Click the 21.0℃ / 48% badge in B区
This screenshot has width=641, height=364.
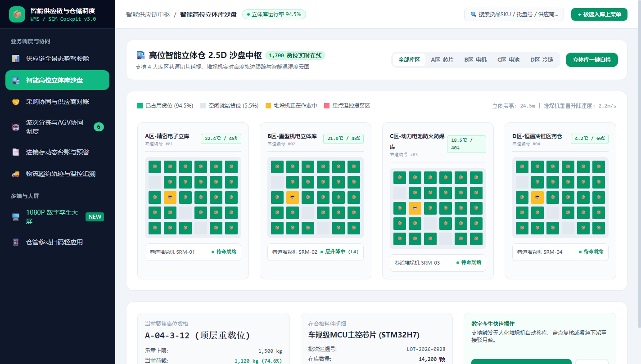click(x=343, y=139)
